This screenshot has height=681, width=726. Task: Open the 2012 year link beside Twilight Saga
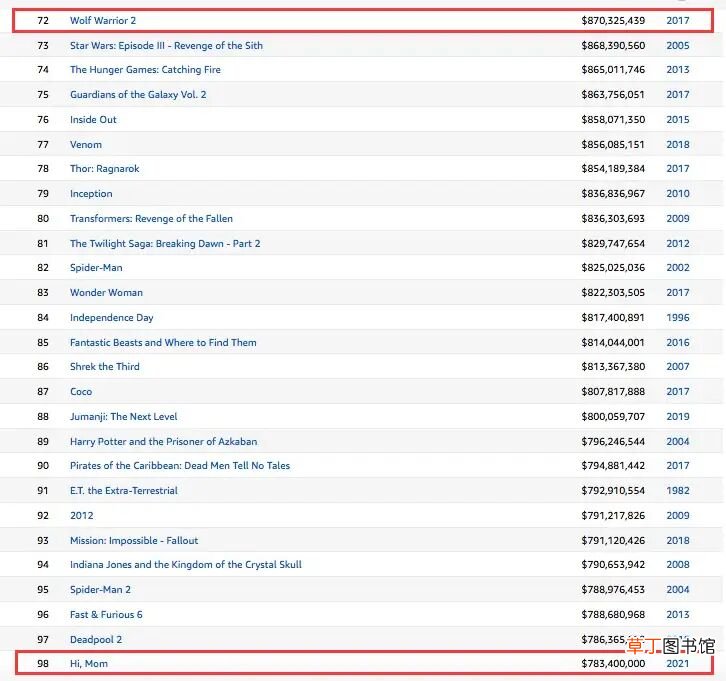point(678,244)
